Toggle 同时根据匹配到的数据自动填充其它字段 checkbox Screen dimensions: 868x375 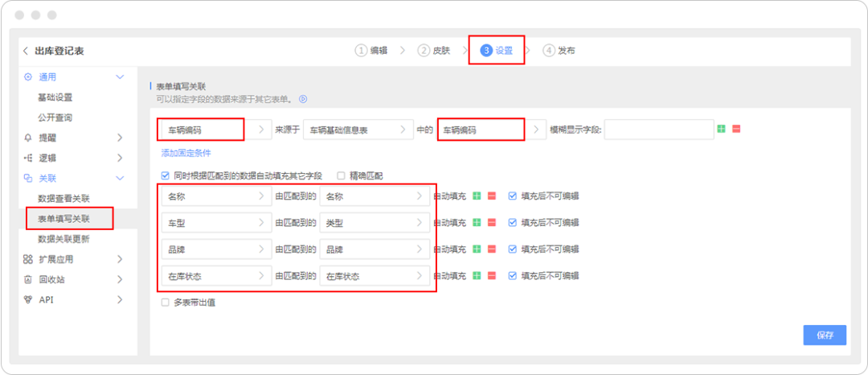(166, 175)
